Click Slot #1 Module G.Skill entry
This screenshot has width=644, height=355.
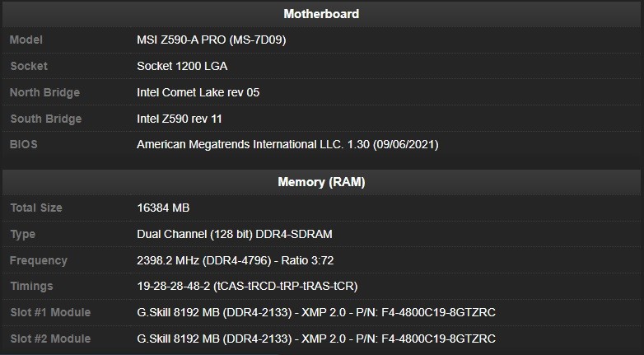pyautogui.click(x=316, y=313)
